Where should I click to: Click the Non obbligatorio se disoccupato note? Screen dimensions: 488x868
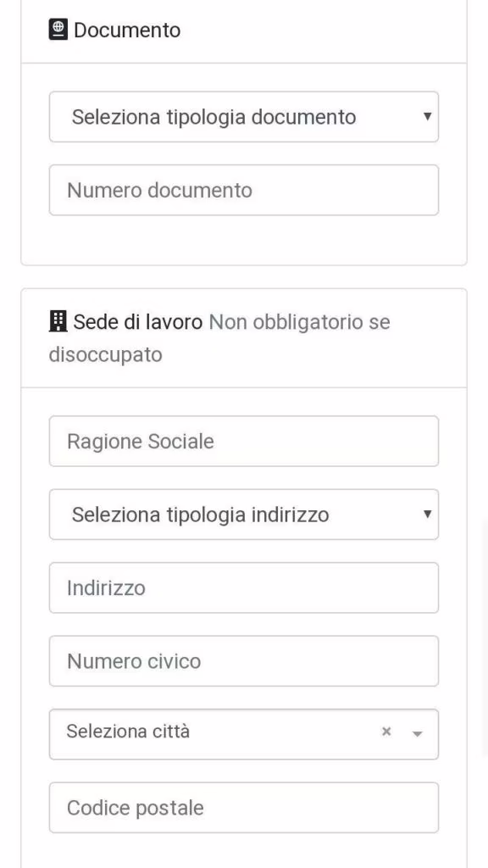click(x=219, y=337)
